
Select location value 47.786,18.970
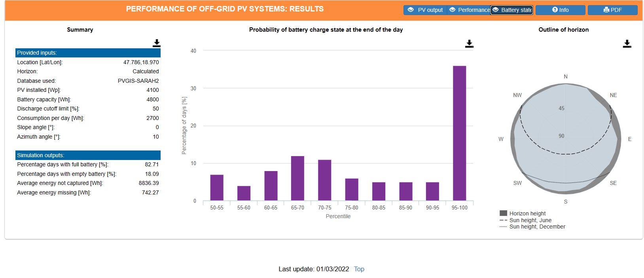141,62
